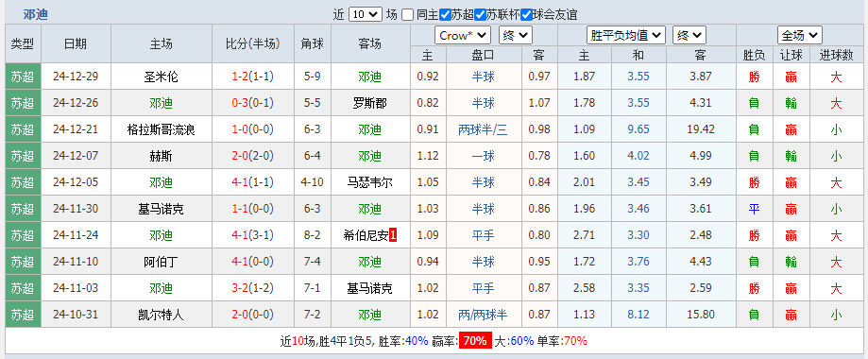This screenshot has height=359, width=868.
Task: Click the 邓迪 team title link
Action: (36, 15)
